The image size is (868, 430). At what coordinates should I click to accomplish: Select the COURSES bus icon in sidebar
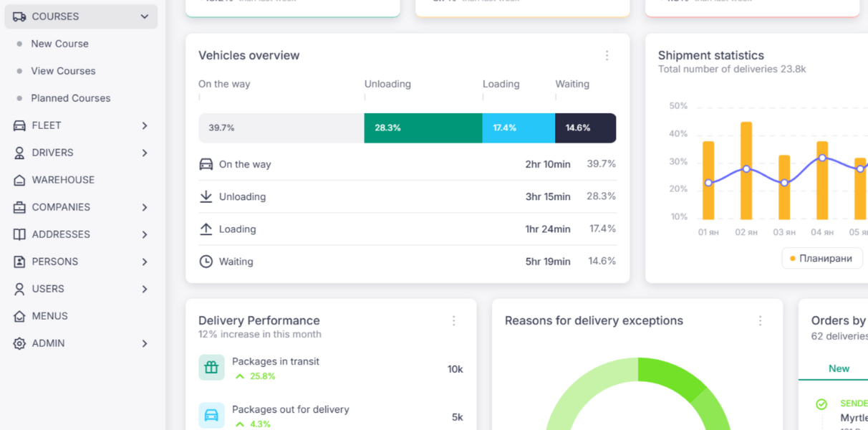[21, 16]
